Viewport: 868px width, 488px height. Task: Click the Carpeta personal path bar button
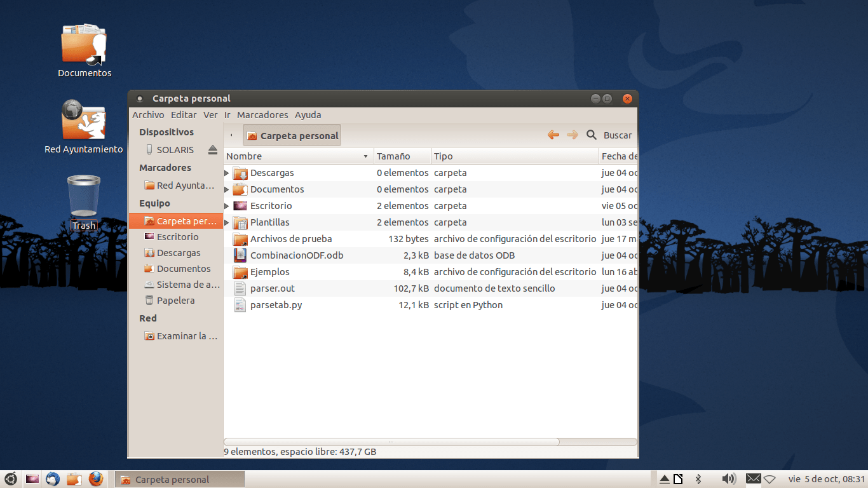point(292,135)
